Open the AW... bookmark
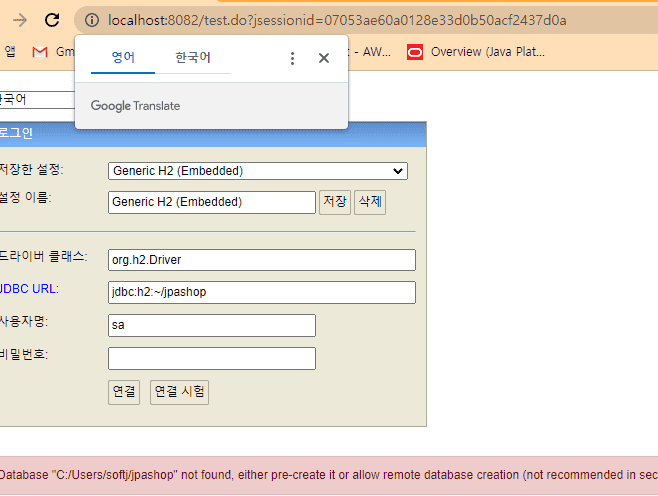 coord(371,52)
